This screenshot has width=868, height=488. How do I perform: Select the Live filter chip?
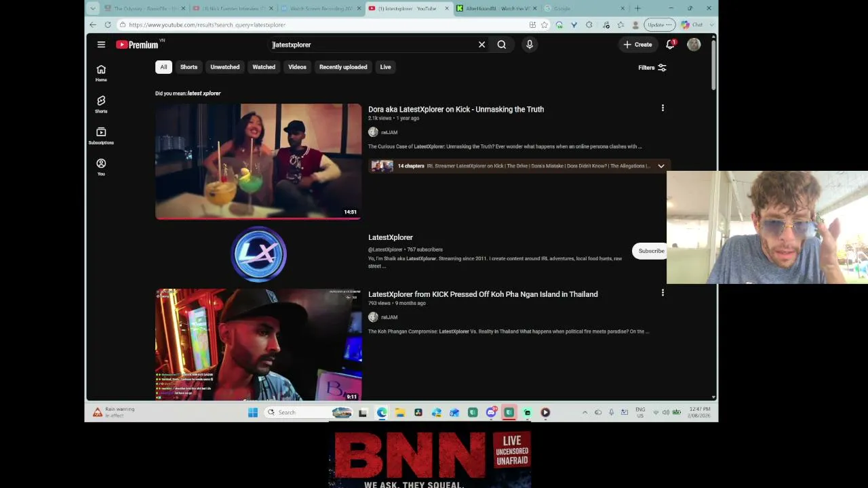pyautogui.click(x=385, y=67)
